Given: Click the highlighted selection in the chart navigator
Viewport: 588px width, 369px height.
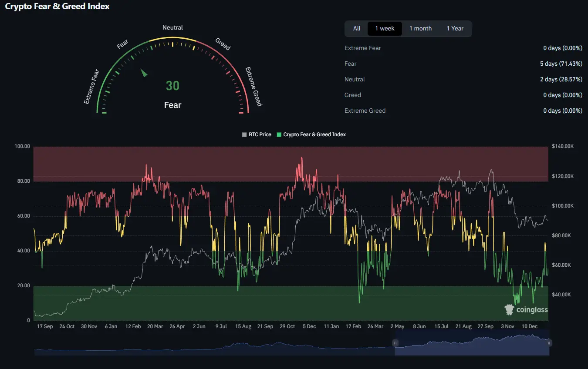Looking at the screenshot, I should coord(472,344).
